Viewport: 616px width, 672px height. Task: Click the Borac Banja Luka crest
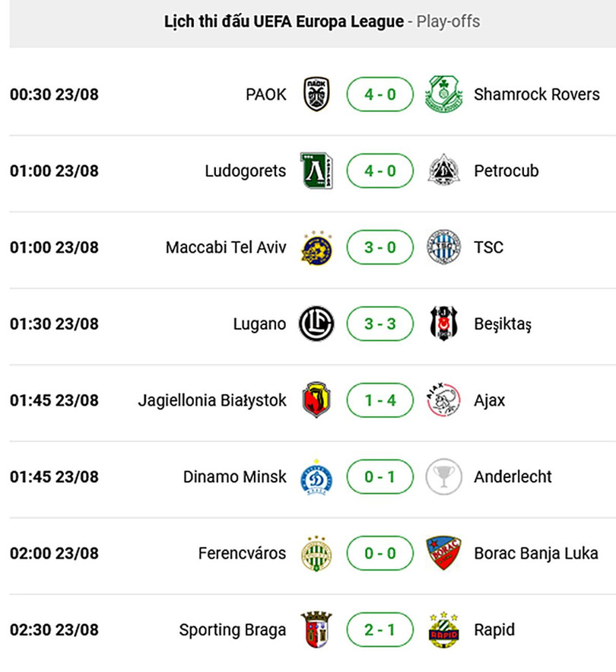(443, 553)
